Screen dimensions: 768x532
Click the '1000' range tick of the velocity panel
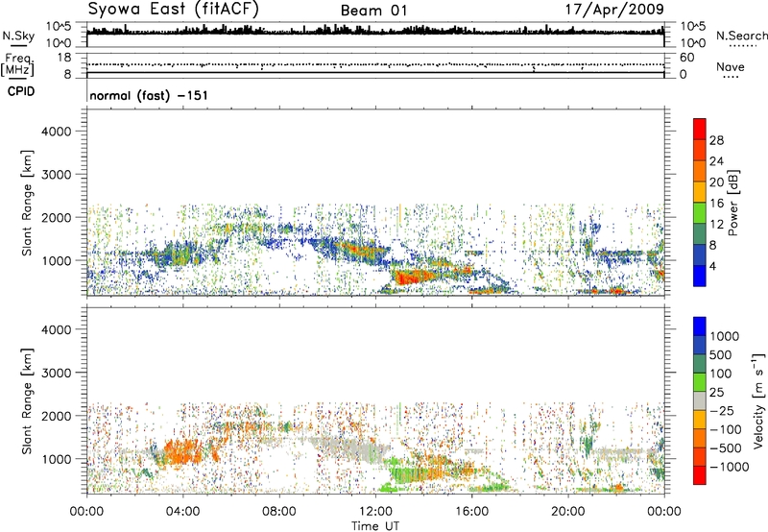pyautogui.click(x=56, y=459)
